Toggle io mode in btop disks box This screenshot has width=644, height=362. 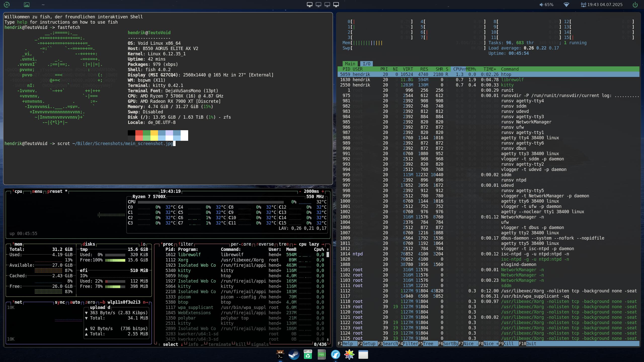pyautogui.click(x=143, y=244)
